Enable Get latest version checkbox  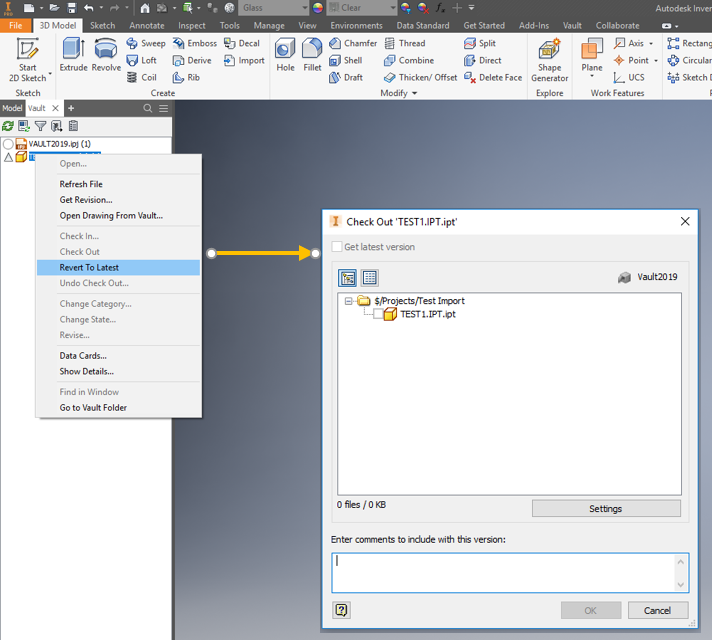pyautogui.click(x=337, y=247)
